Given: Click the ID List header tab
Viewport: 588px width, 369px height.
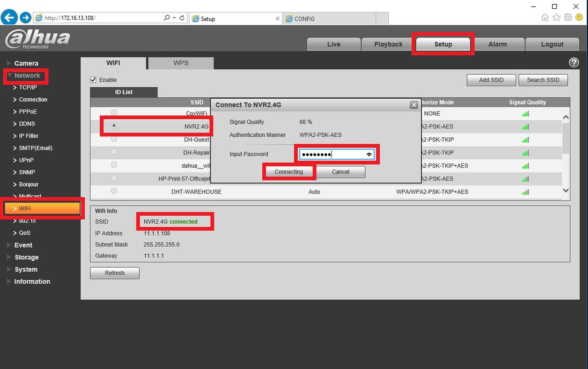Looking at the screenshot, I should (x=124, y=92).
